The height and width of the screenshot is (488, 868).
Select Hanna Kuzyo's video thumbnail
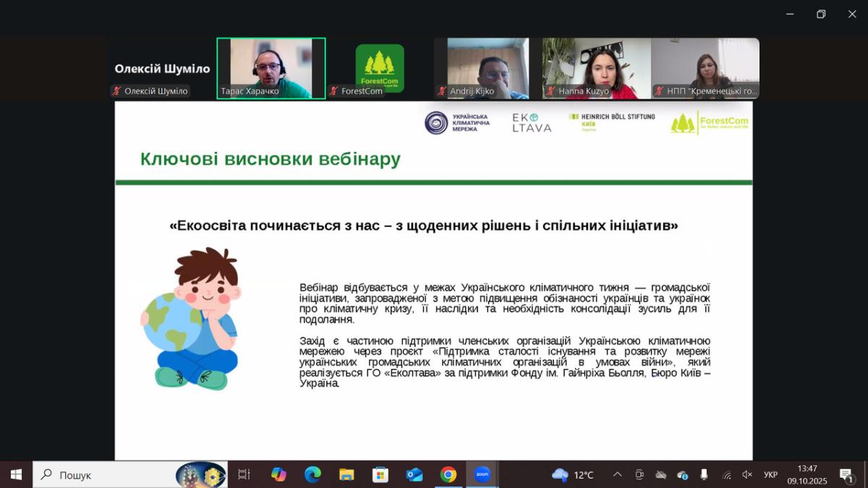597,68
